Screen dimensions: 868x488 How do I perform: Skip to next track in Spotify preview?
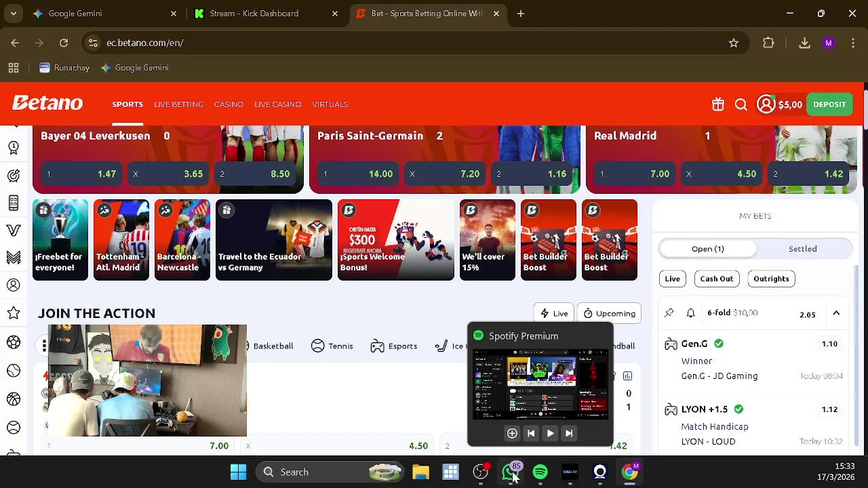tap(569, 433)
